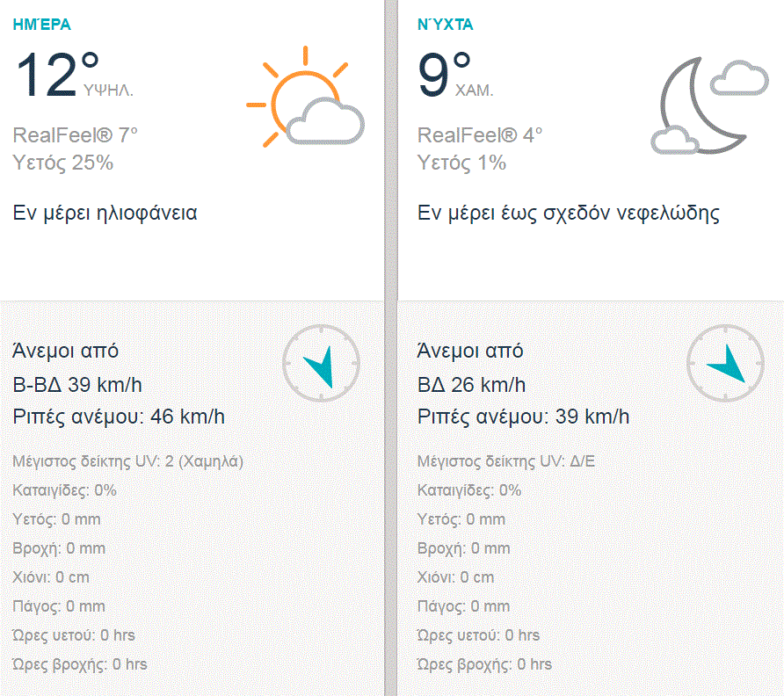Click the partly sunny weather icon
784x696 pixels.
coord(305,98)
